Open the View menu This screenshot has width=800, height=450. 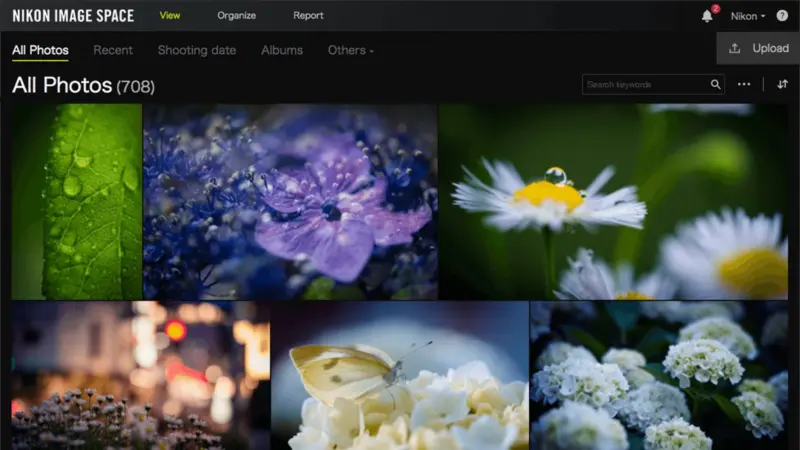[170, 15]
